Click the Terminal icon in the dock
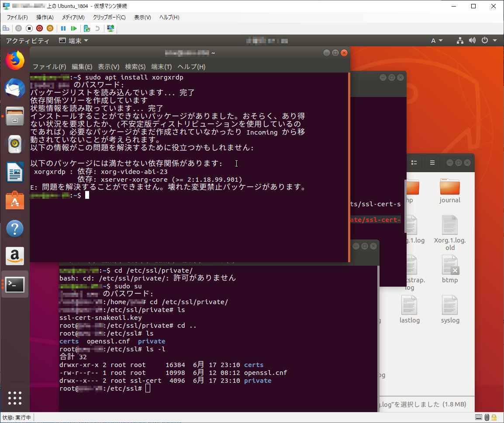This screenshot has height=423, width=504. (15, 284)
